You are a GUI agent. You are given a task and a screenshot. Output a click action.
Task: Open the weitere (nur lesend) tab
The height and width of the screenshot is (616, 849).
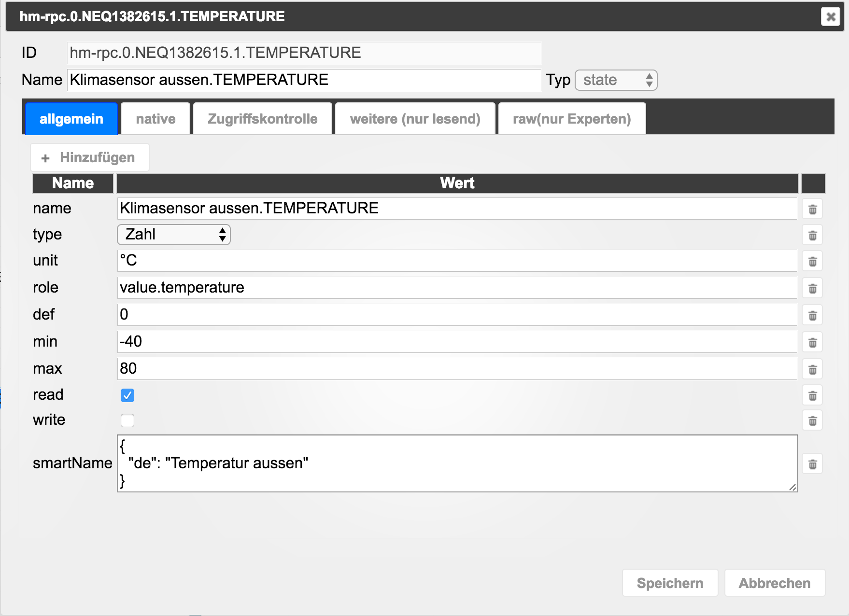pyautogui.click(x=415, y=119)
